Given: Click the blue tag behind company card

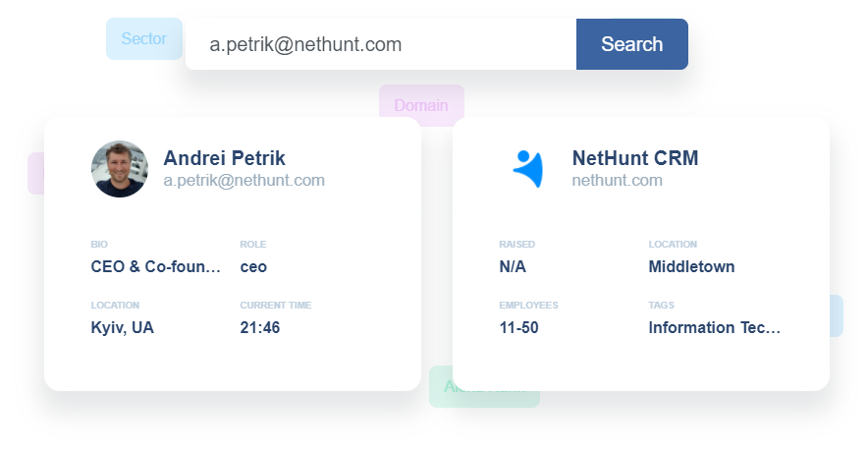Looking at the screenshot, I should 837,315.
